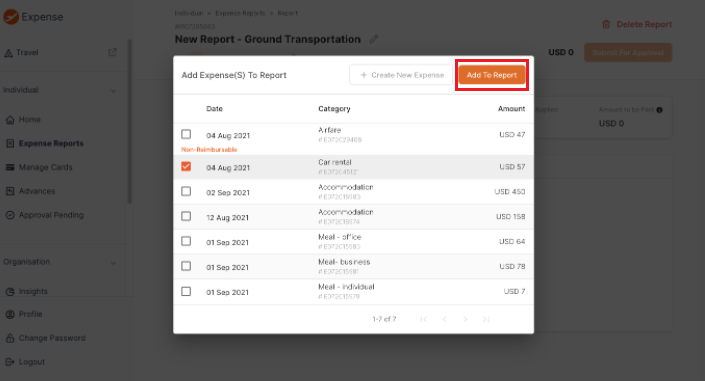Click Expense Reports breadcrumb link

(240, 13)
